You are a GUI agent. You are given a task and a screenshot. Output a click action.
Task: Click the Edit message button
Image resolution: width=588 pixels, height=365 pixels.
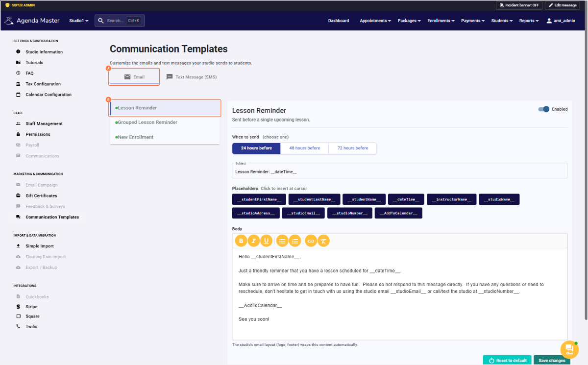tap(563, 5)
